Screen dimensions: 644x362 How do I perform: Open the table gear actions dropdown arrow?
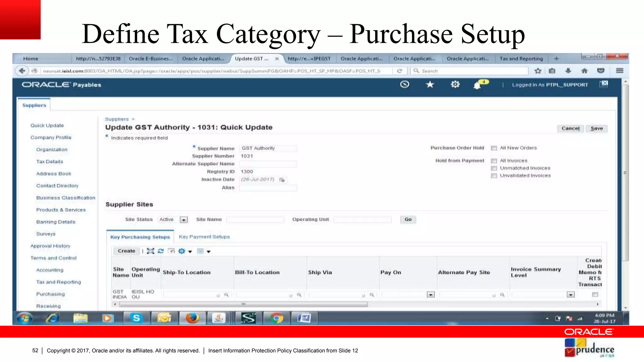[x=190, y=251]
